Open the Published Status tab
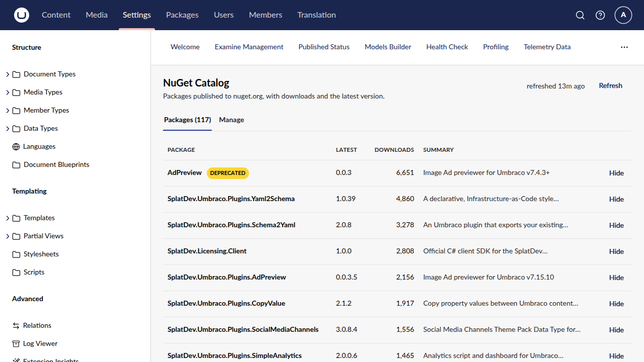Screen dimensions: 644x362 tap(324, 47)
